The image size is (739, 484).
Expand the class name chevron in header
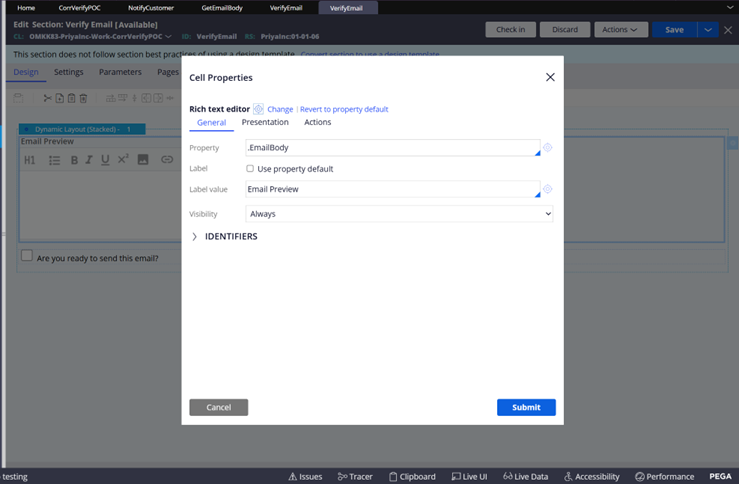[x=168, y=37]
